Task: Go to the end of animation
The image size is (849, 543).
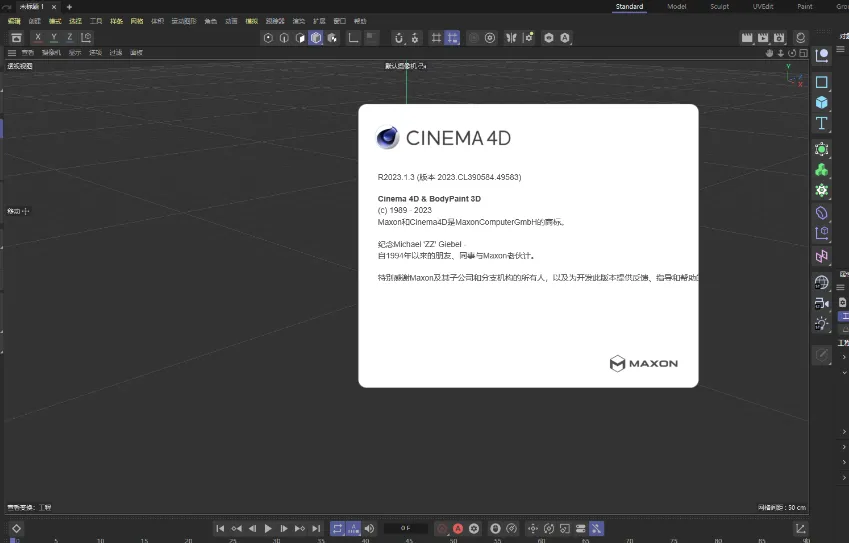Action: [x=316, y=528]
